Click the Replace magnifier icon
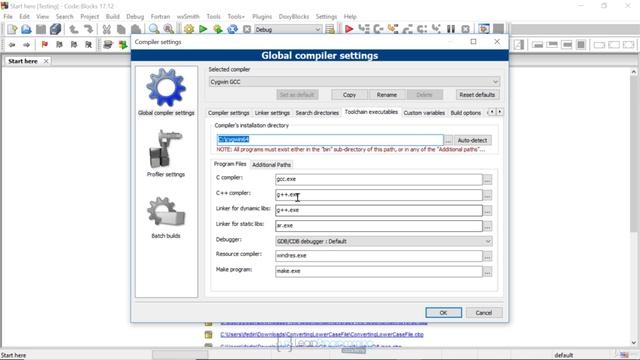The width and height of the screenshot is (640, 360). pos(169,29)
